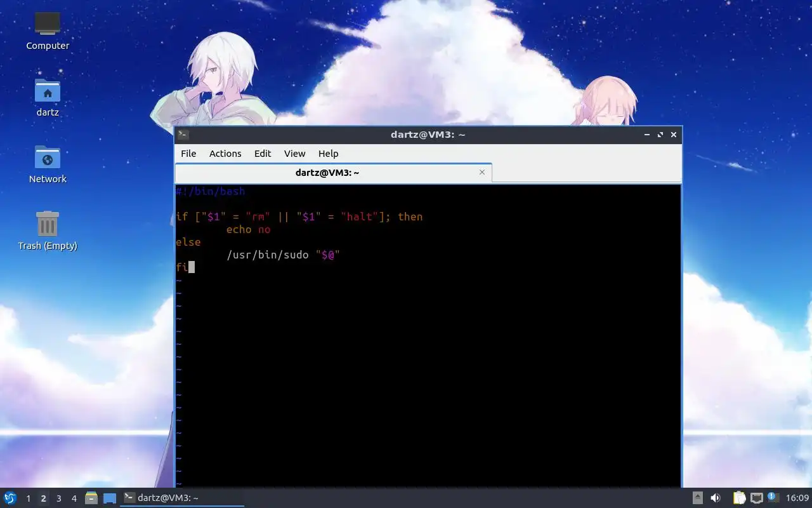Screen dimensions: 812x508
Task: Select the dartz@VM3 taskbar window button
Action: [182, 498]
